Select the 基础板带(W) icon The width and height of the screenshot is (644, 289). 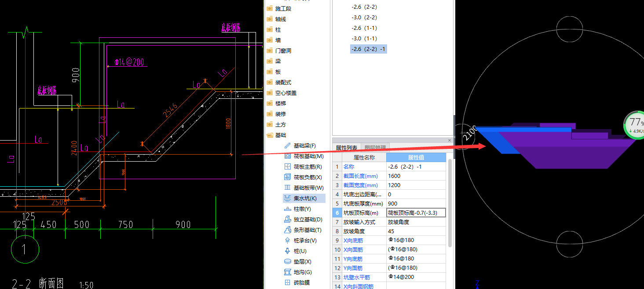click(288, 188)
